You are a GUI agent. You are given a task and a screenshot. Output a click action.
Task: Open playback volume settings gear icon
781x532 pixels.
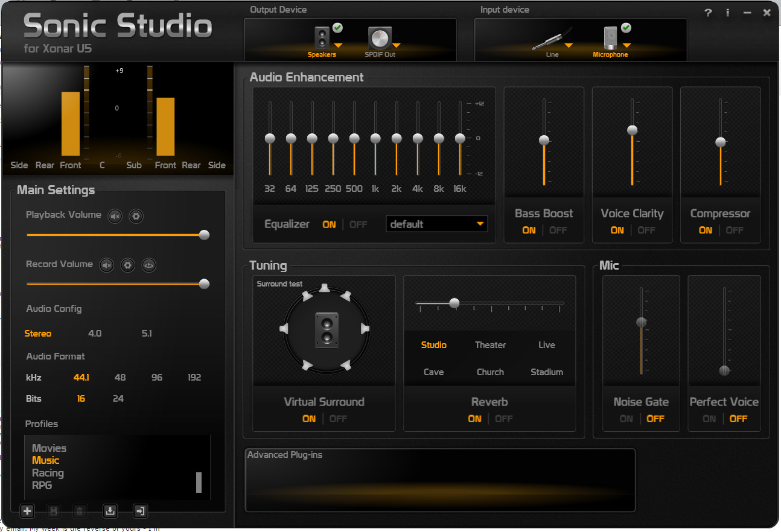click(x=136, y=216)
